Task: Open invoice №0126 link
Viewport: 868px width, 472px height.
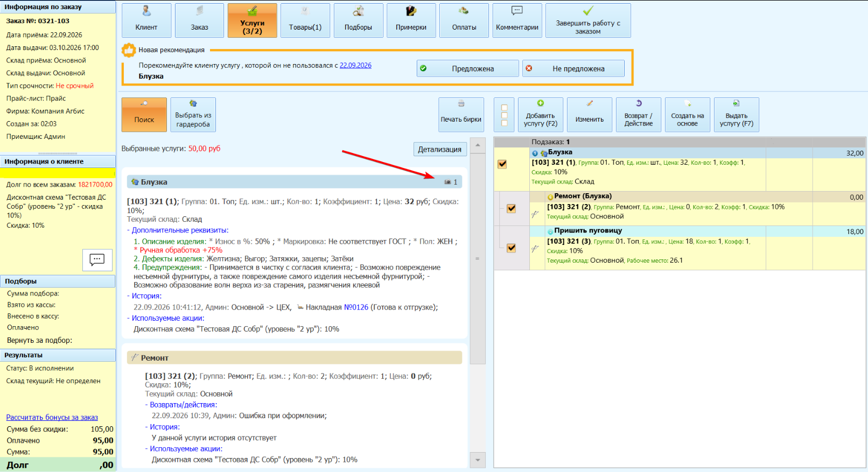Action: 356,307
